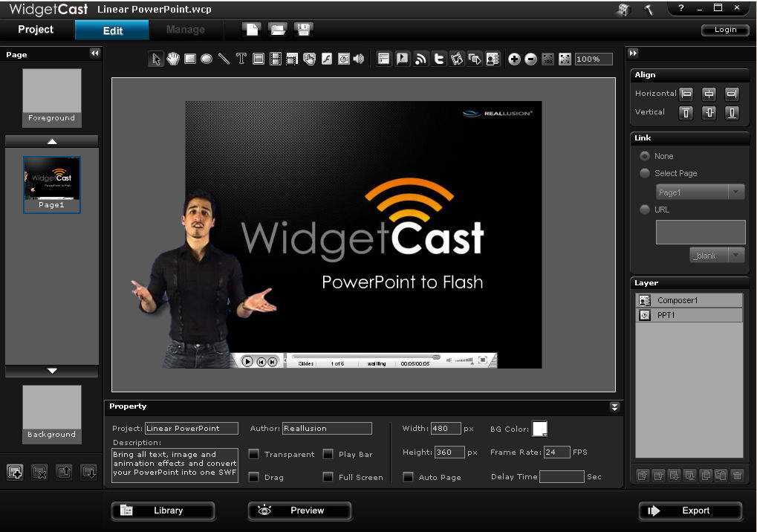
Task: Select the Hand pan tool
Action: (x=173, y=59)
